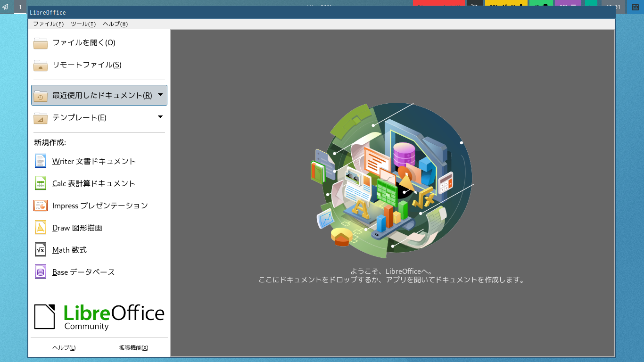Click the Math 数式 label

coord(69,250)
